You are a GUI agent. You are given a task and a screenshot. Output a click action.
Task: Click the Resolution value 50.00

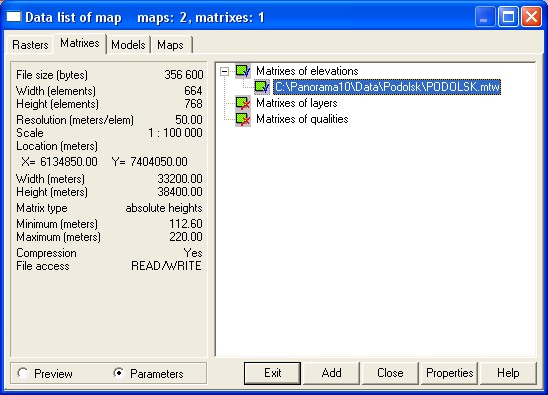pyautogui.click(x=189, y=120)
